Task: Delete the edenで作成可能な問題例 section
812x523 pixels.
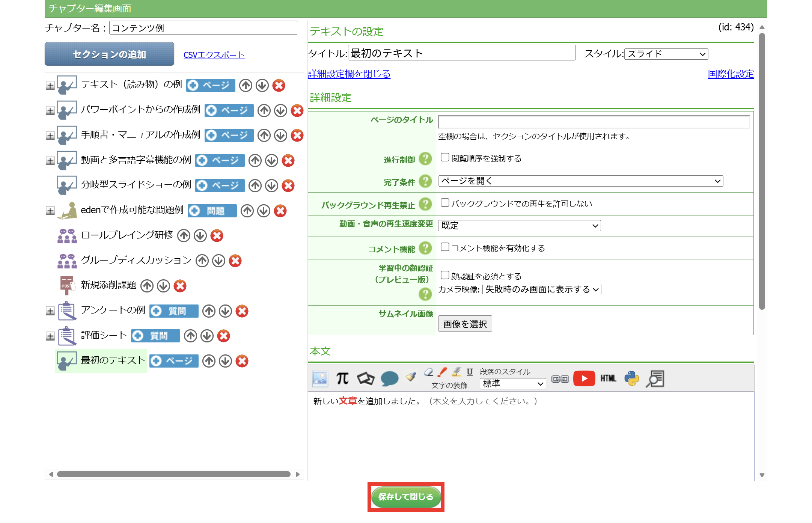Action: (x=280, y=211)
